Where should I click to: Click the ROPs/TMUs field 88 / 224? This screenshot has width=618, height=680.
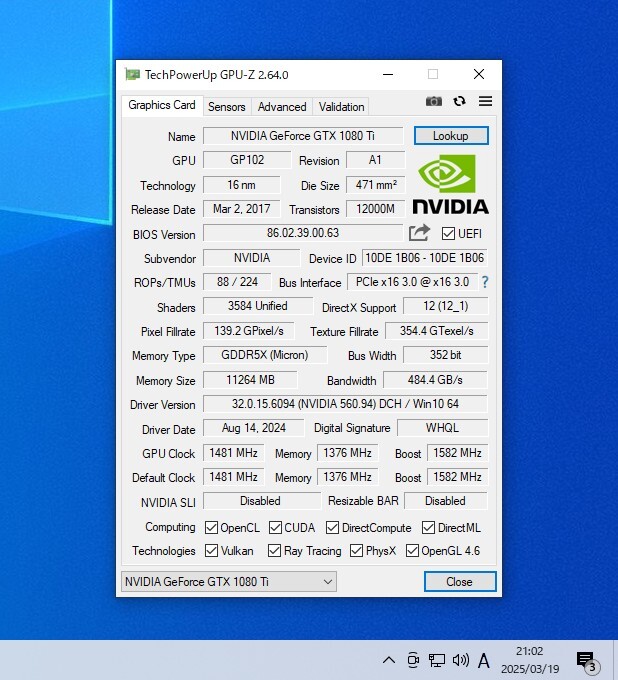click(x=237, y=282)
